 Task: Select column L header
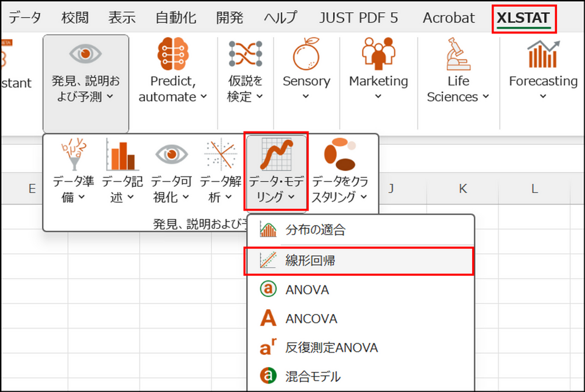click(x=534, y=188)
